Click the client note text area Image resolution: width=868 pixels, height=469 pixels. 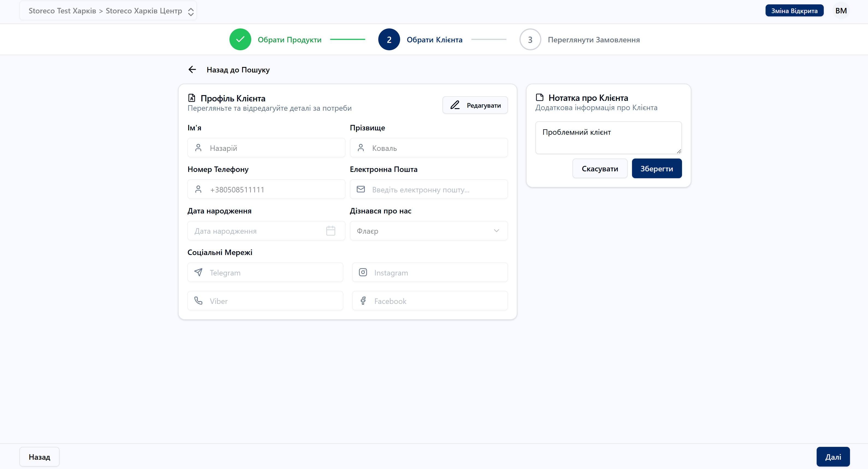(608, 137)
